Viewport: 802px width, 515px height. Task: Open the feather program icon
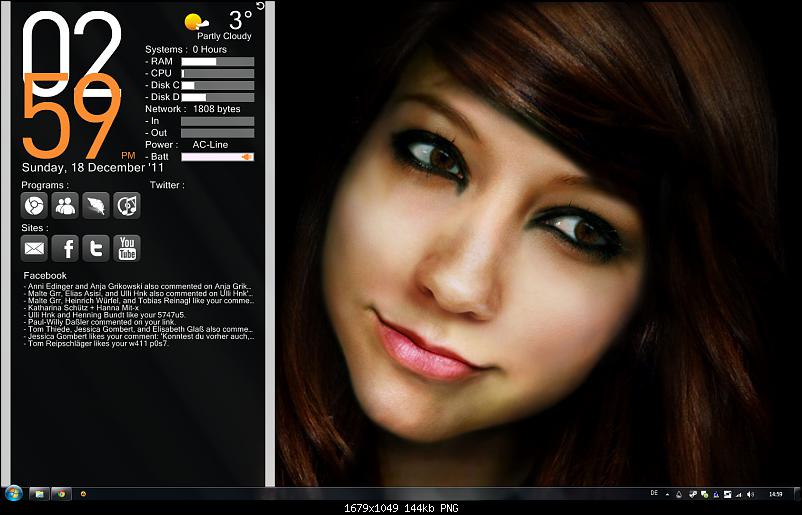pyautogui.click(x=96, y=205)
